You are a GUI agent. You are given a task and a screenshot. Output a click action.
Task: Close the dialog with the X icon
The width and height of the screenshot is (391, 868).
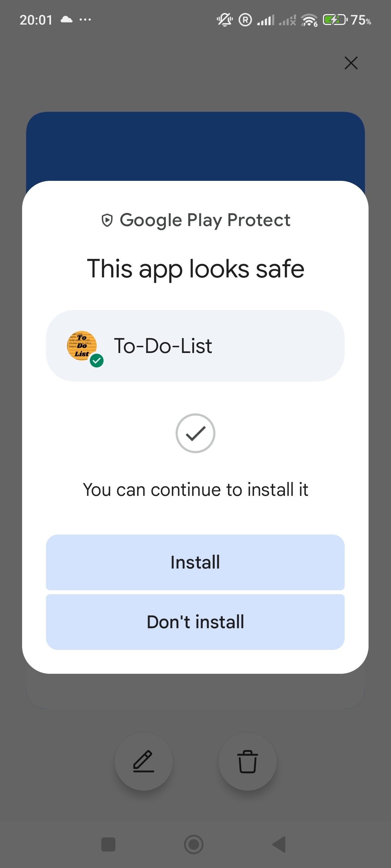click(351, 63)
